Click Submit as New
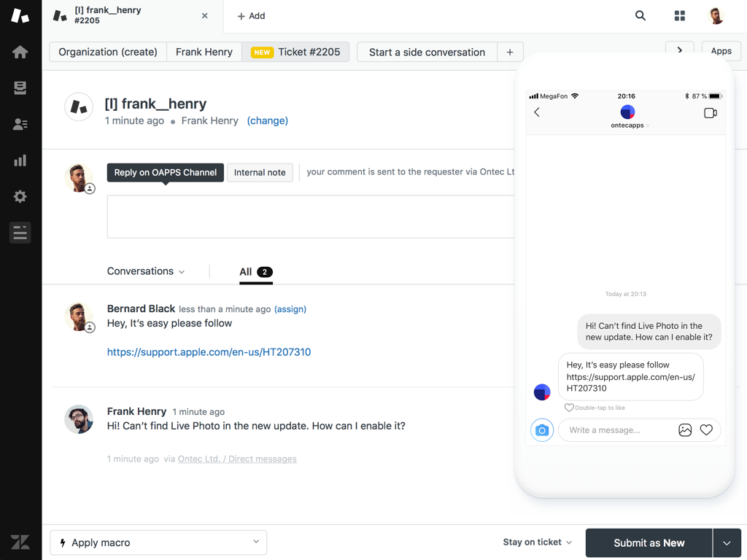 648,542
